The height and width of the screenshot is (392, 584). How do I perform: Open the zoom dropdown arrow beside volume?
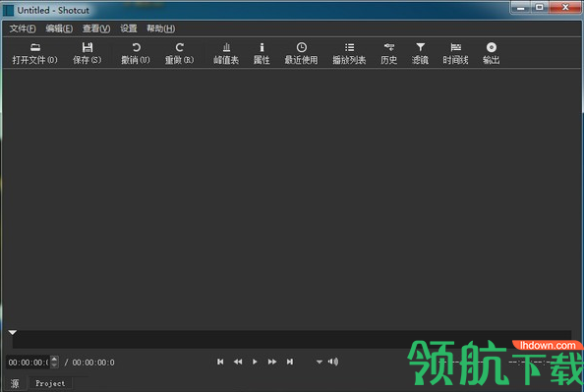coord(320,362)
